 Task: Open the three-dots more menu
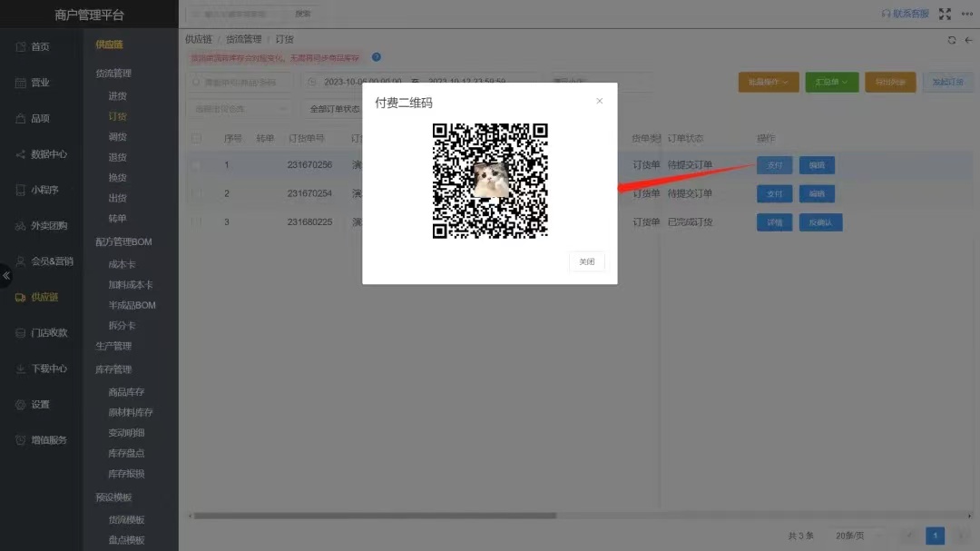967,14
